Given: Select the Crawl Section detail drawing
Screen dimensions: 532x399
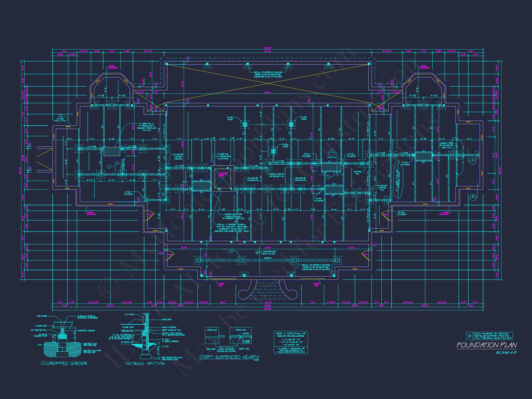Looking at the screenshot, I should click(x=146, y=337).
